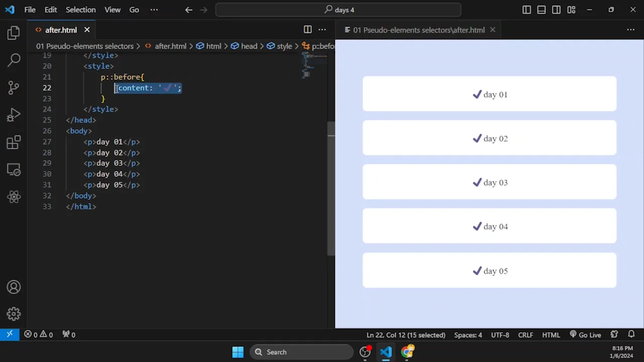The width and height of the screenshot is (644, 362).
Task: Show errors and warnings in Problems panel
Action: [x=39, y=335]
